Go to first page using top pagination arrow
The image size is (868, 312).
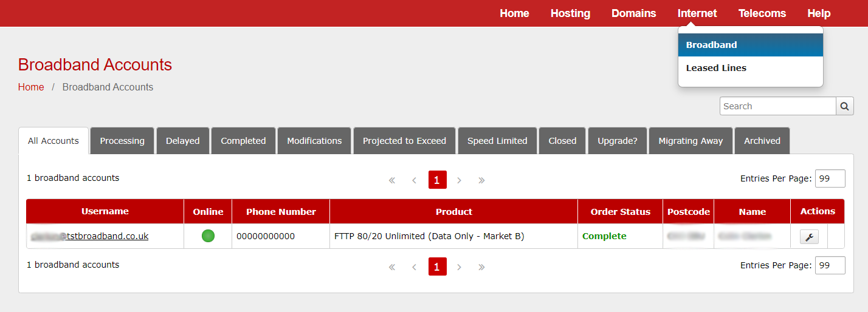(x=392, y=180)
